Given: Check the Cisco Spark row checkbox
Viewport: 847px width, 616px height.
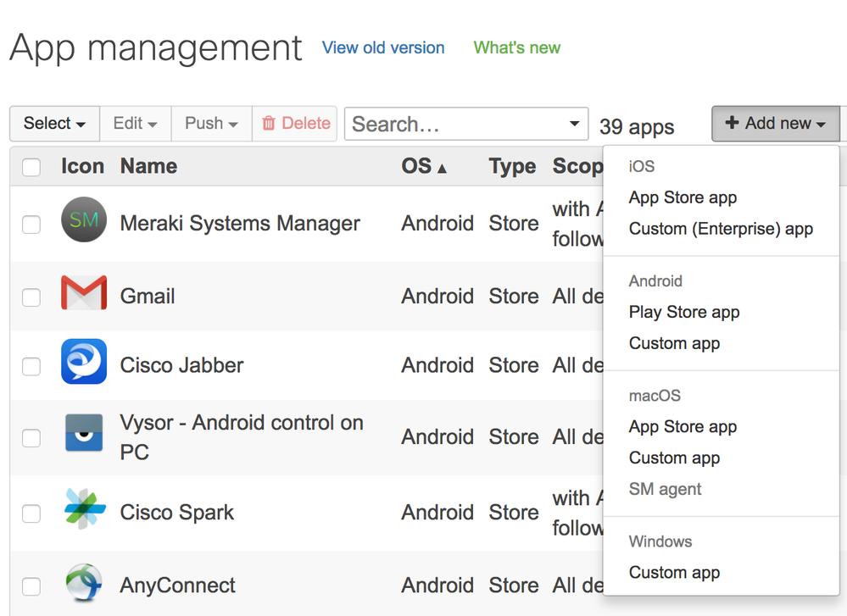Looking at the screenshot, I should click(31, 513).
